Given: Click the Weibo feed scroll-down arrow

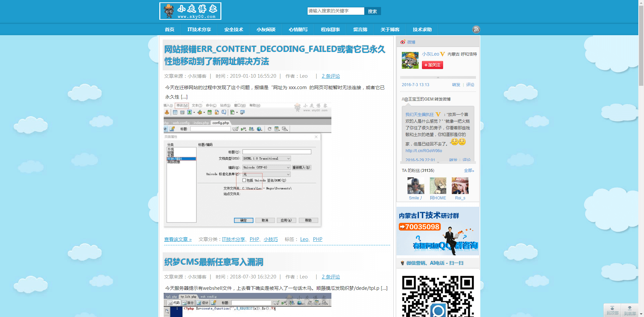Looking at the screenshot, I should [x=438, y=162].
